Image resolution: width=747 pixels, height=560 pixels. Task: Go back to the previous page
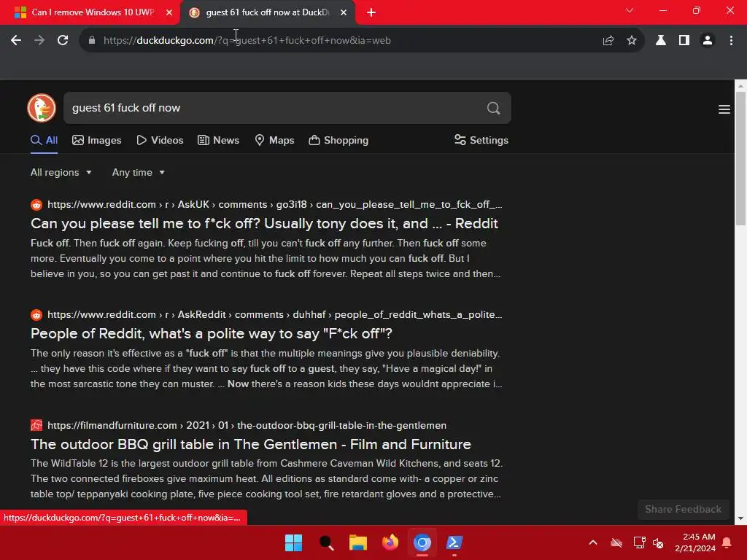coord(16,41)
